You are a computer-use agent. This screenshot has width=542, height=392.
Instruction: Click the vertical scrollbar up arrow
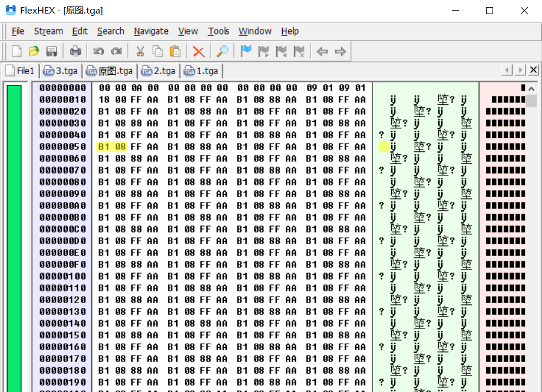(531, 88)
